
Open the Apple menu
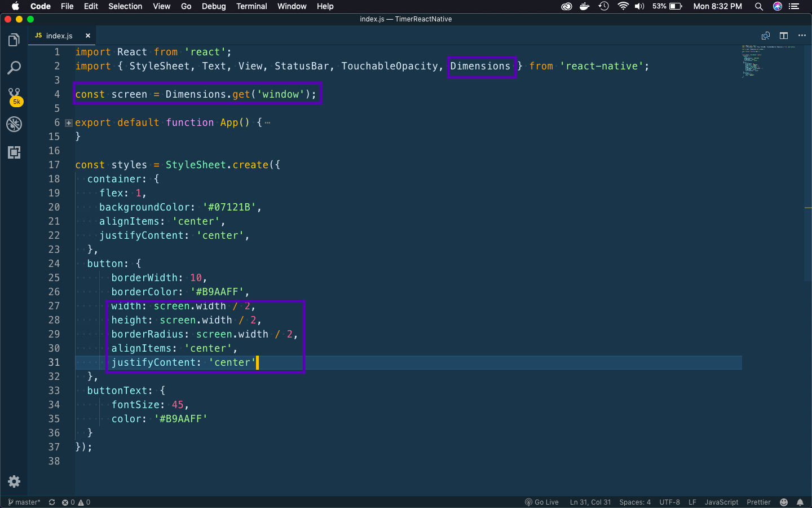click(15, 6)
